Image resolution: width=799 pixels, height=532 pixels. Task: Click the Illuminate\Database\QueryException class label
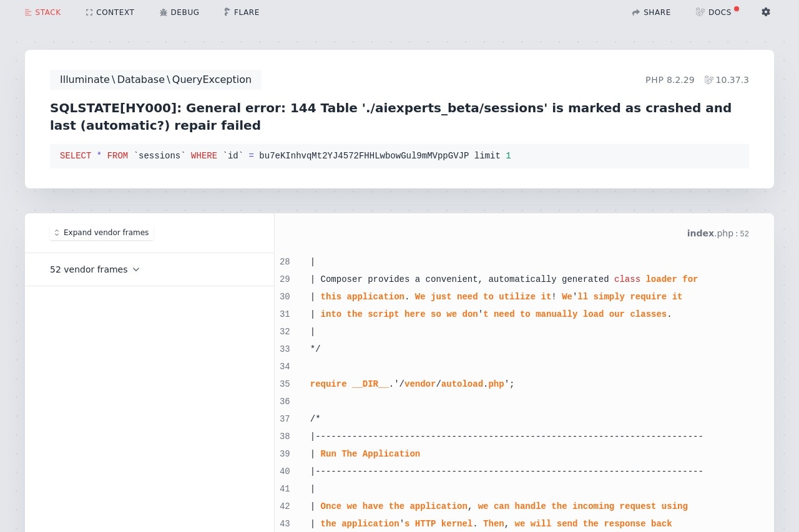click(x=155, y=80)
